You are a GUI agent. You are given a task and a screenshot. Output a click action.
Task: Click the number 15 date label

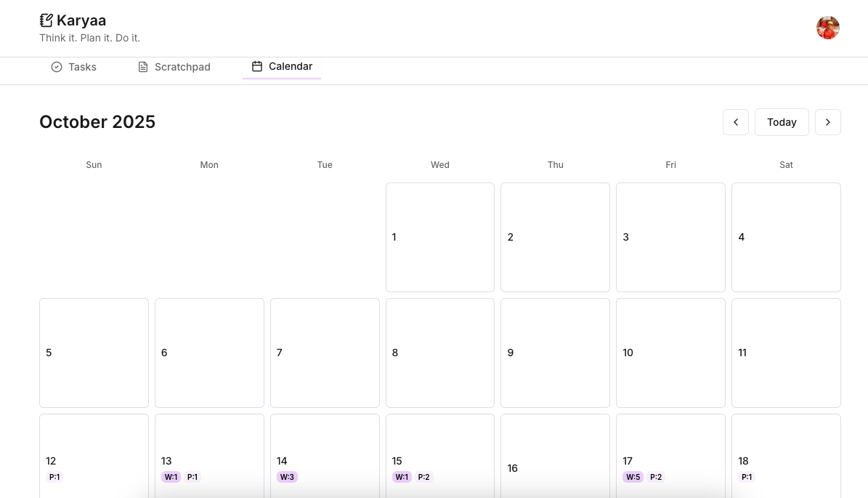tap(397, 461)
